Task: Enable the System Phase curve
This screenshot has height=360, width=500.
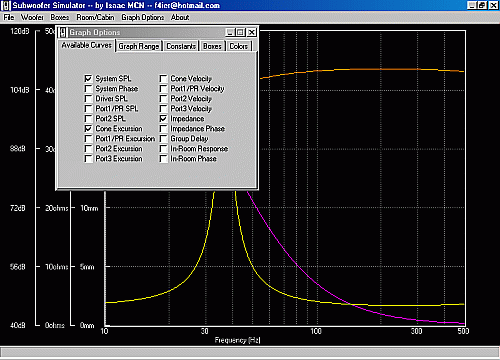Action: click(x=88, y=89)
